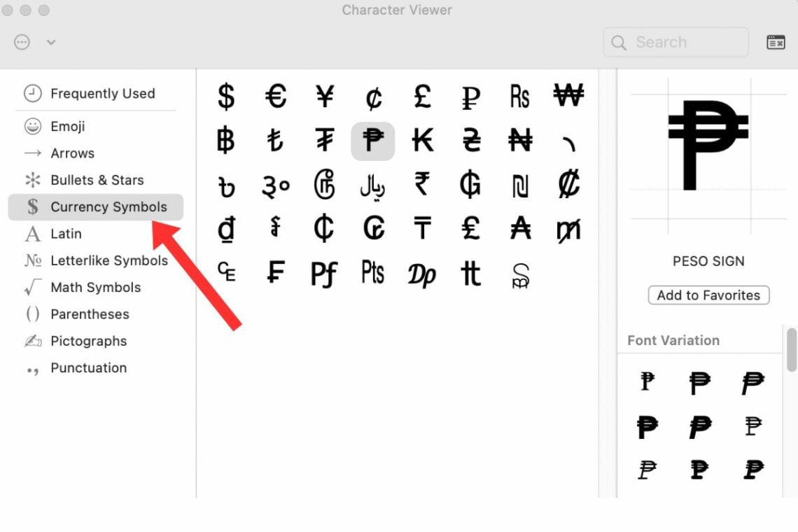798x532 pixels.
Task: Choose first peso font variation
Action: (x=647, y=381)
